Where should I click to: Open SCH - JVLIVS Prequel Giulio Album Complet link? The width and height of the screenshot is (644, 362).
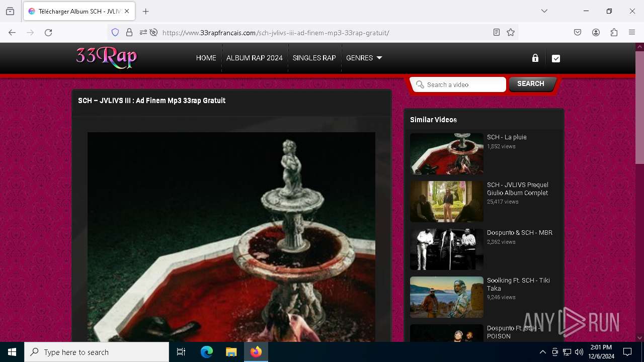[x=518, y=189]
